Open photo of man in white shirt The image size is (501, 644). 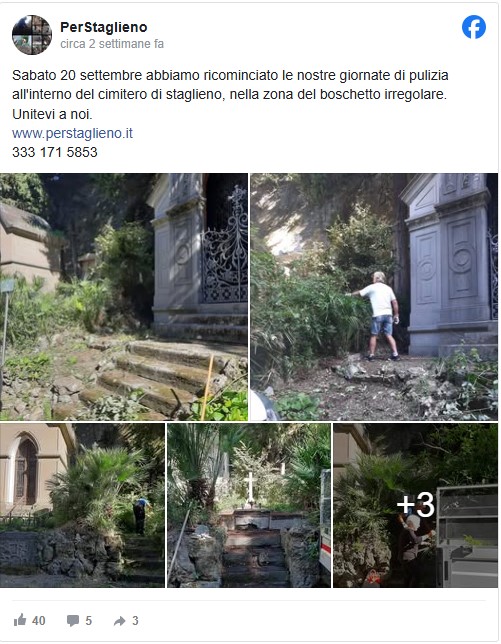coord(374,297)
